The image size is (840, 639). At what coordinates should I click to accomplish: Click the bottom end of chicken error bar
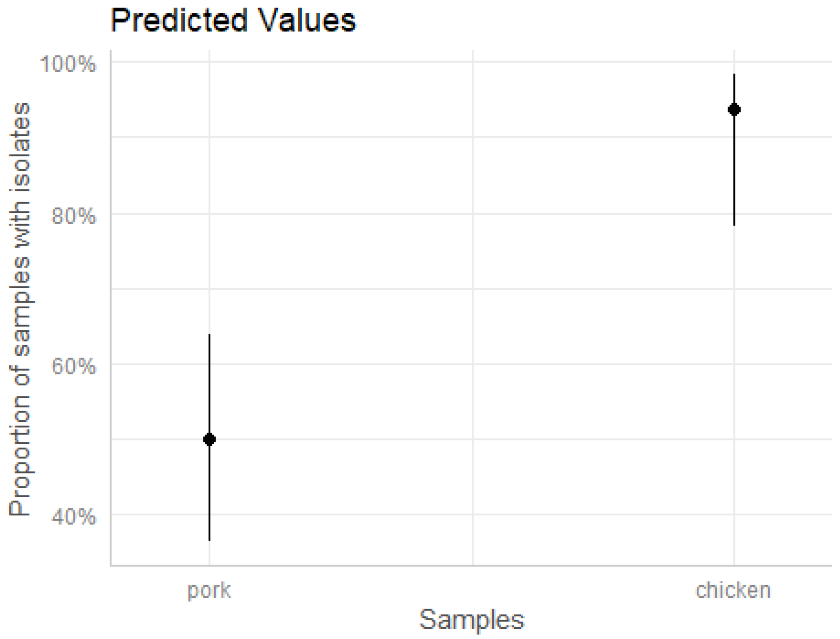click(x=734, y=225)
